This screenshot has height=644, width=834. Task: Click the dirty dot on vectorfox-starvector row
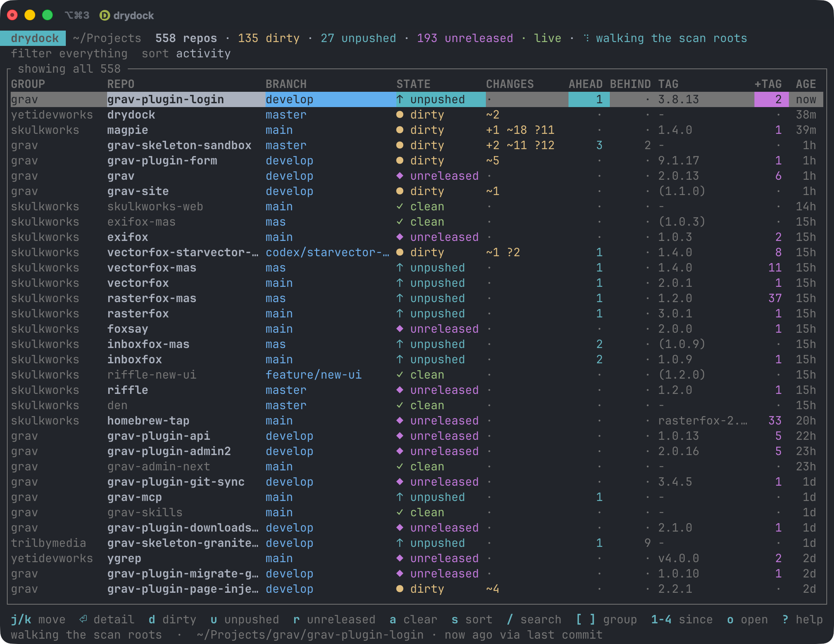click(400, 252)
